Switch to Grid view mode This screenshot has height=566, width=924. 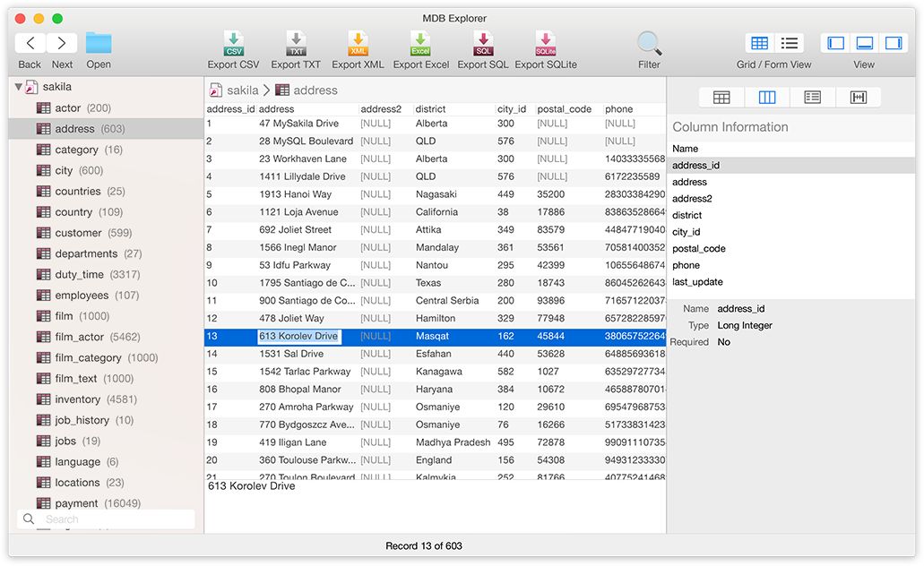759,43
